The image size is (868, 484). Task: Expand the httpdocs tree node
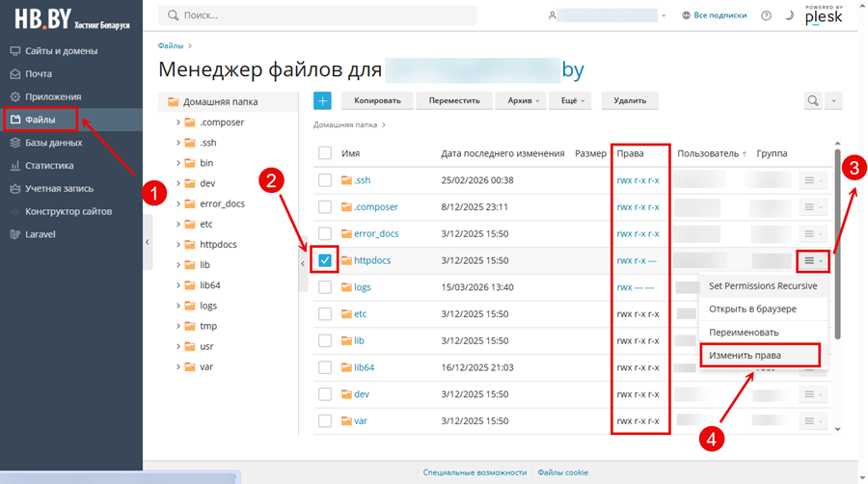pos(178,245)
